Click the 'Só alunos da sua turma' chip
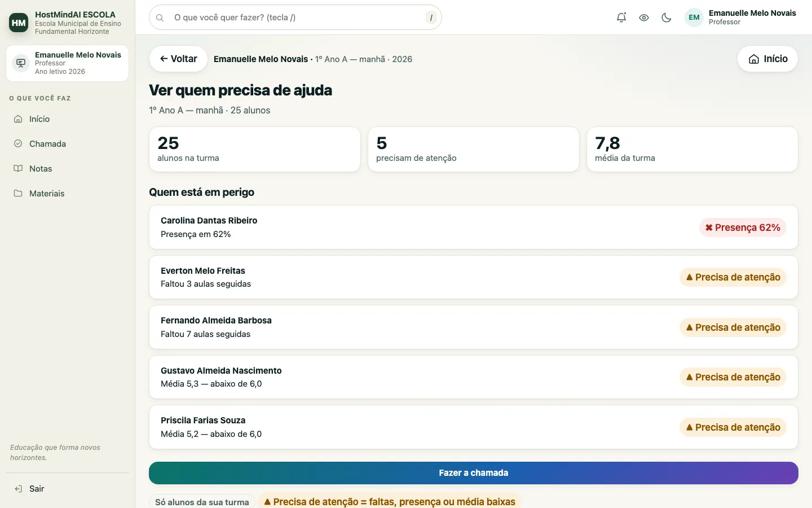This screenshot has width=812, height=508. tap(202, 502)
